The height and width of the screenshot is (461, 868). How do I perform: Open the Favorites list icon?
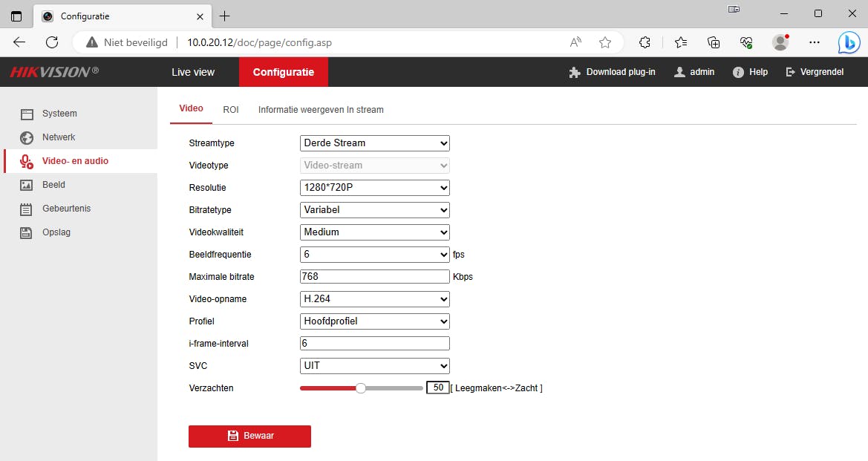681,42
